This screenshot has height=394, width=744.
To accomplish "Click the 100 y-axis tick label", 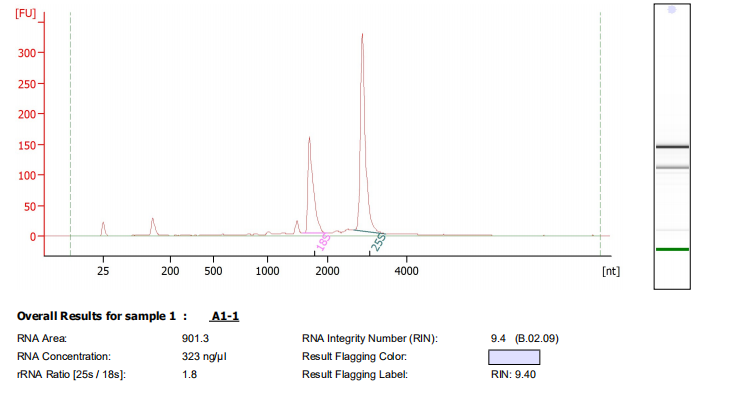I will tap(27, 176).
